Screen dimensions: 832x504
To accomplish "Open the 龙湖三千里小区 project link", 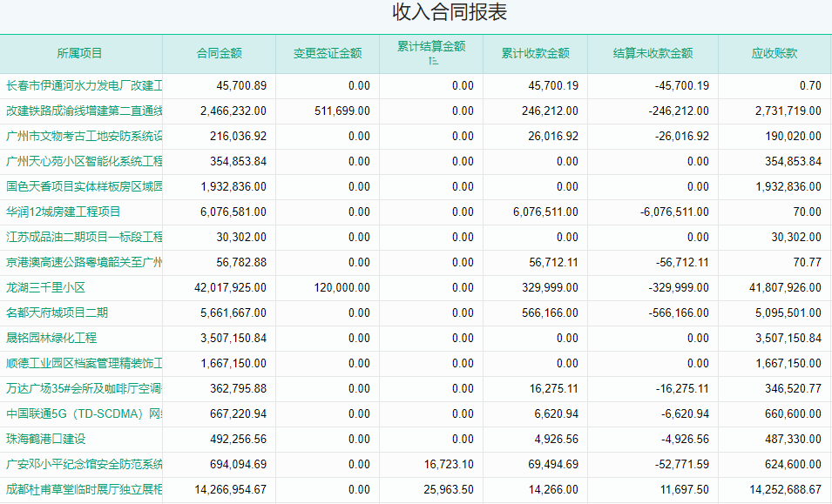I will click(45, 287).
